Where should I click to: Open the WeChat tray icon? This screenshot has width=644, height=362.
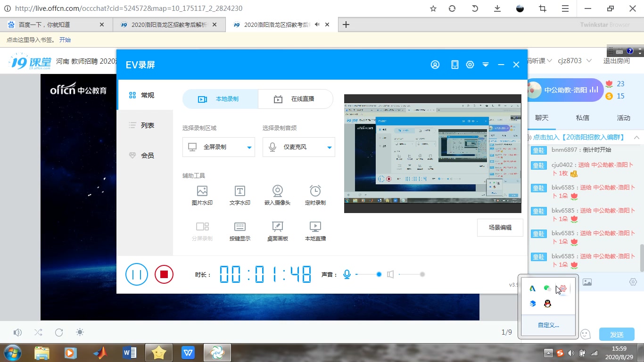pyautogui.click(x=547, y=288)
